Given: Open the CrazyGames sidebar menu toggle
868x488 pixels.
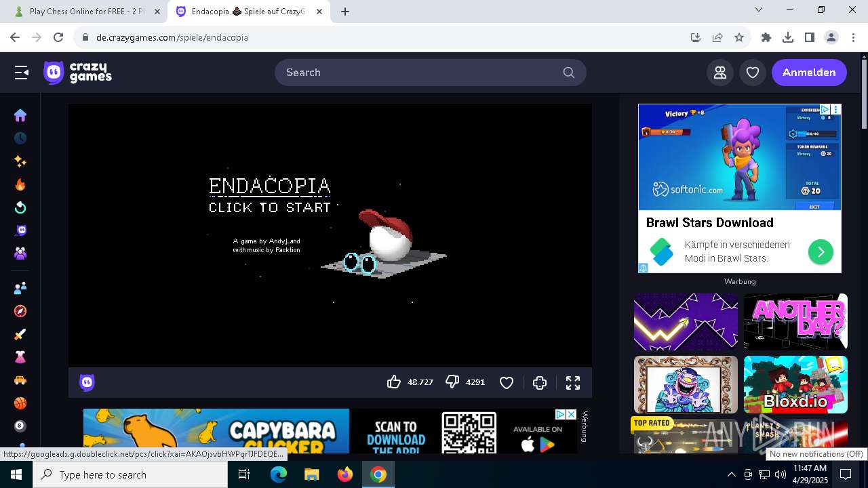Looking at the screenshot, I should coord(22,73).
